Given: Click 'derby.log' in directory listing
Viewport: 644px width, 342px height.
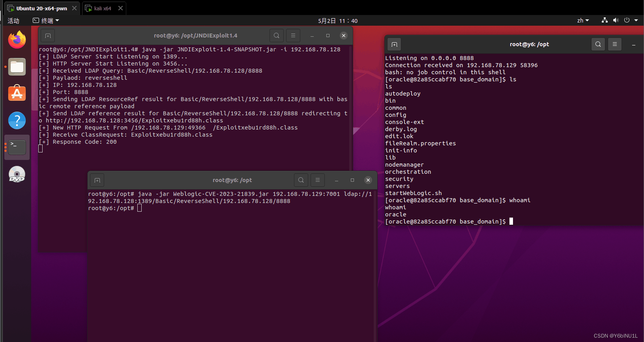Looking at the screenshot, I should (401, 129).
